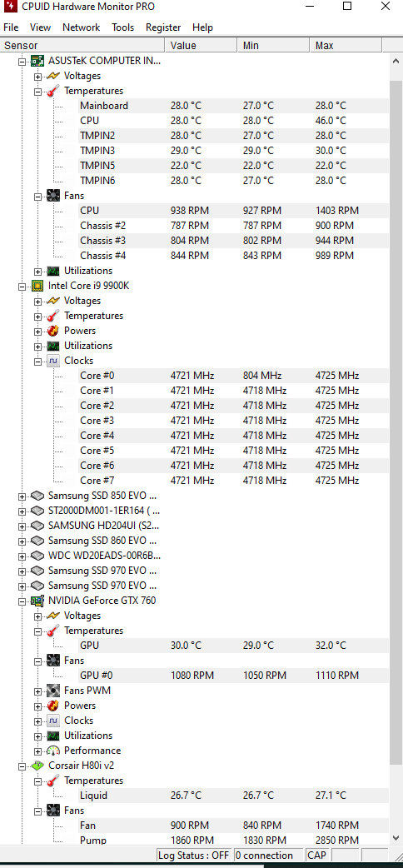Viewport: 403px width, 868px height.
Task: Click the Corsair H80i v2 device icon
Action: click(37, 766)
